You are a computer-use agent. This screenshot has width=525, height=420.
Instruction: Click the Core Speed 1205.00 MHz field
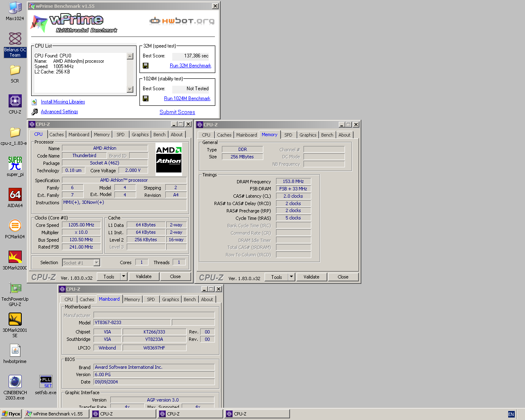coord(81,225)
